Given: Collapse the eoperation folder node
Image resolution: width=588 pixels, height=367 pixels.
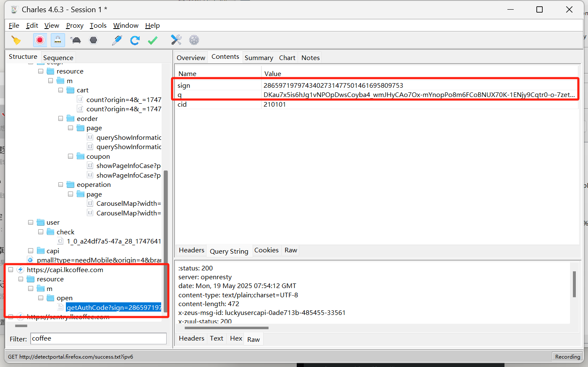Looking at the screenshot, I should click(61, 185).
